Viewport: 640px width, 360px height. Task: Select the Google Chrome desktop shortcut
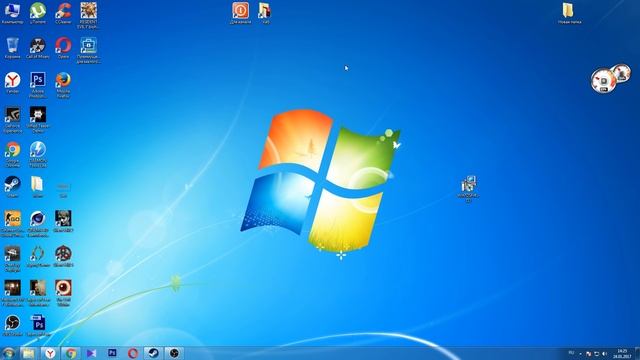click(x=12, y=155)
